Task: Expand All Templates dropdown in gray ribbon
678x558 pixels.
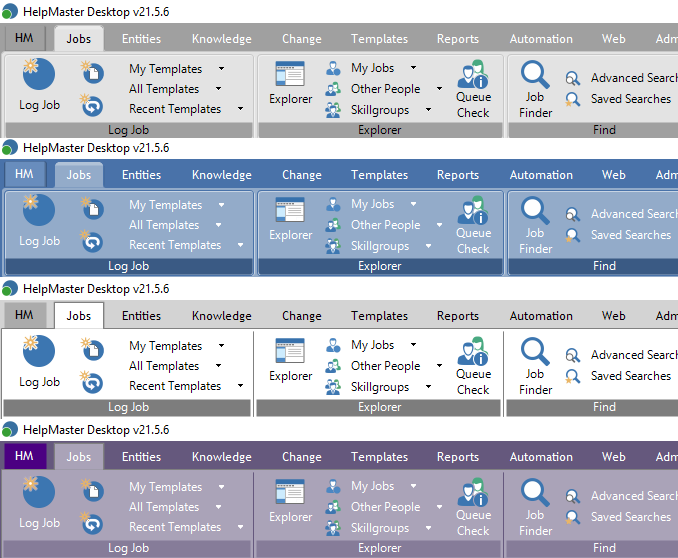Action: pyautogui.click(x=218, y=89)
